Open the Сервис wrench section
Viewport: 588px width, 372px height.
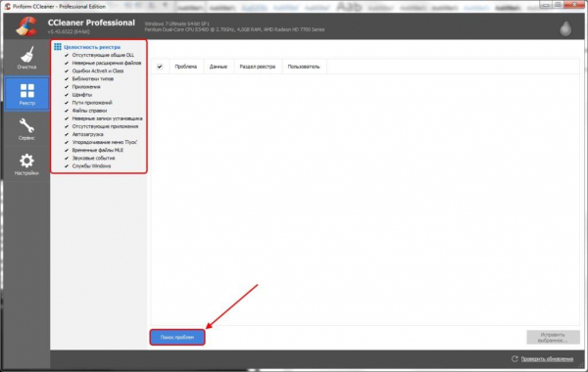26,129
